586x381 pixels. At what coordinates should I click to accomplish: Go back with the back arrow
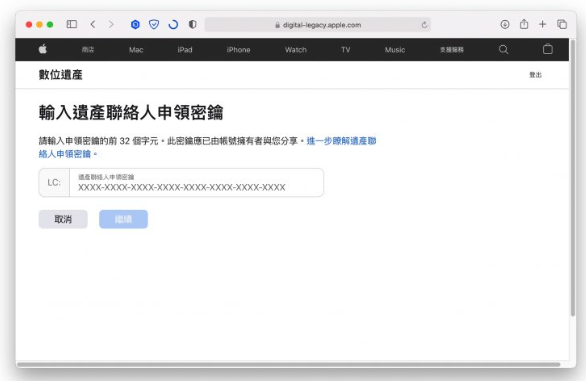(93, 24)
